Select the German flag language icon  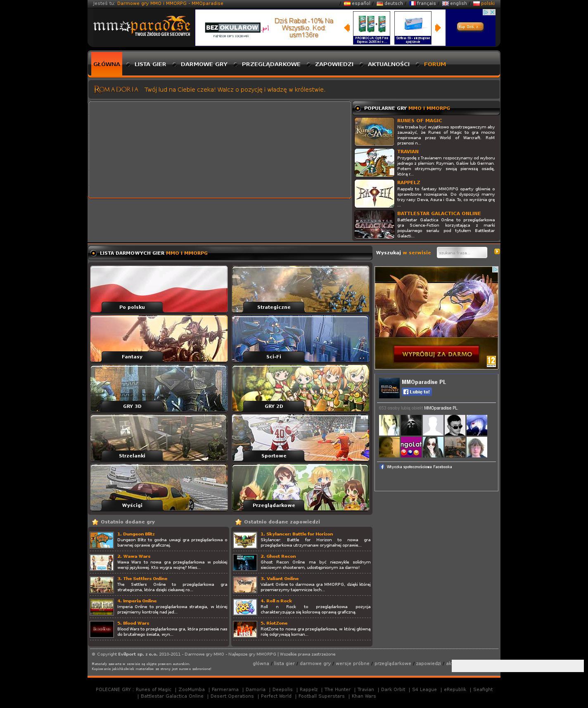pos(379,4)
